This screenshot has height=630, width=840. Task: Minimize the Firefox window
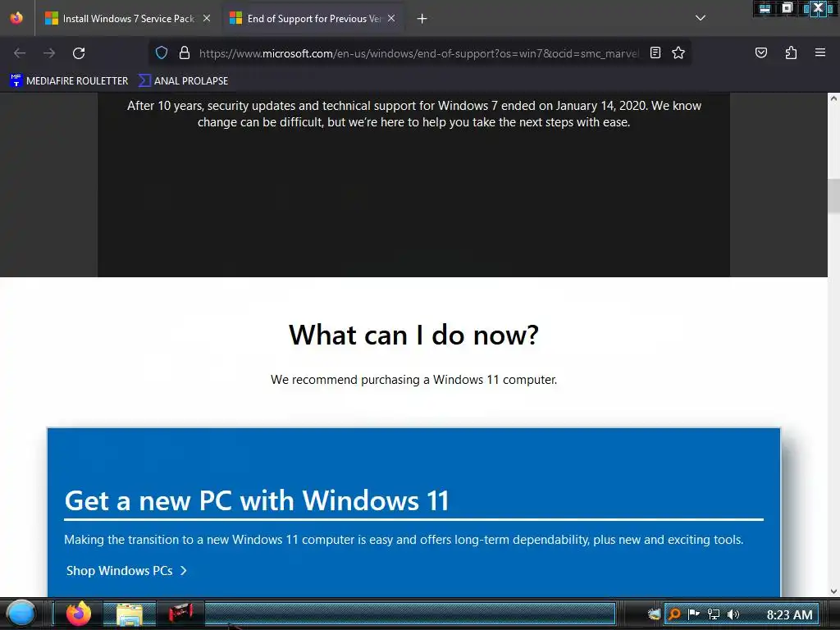(765, 8)
